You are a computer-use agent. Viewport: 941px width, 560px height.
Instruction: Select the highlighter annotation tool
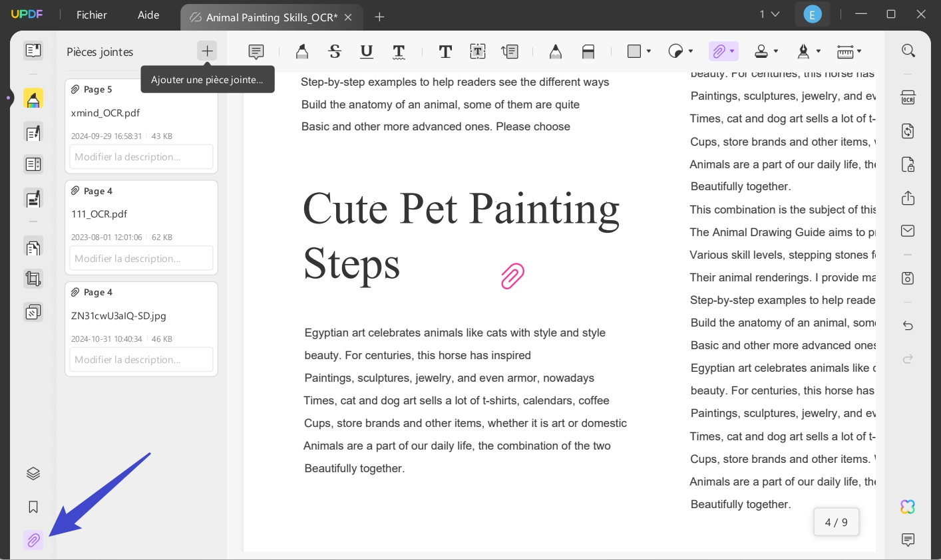tap(301, 51)
